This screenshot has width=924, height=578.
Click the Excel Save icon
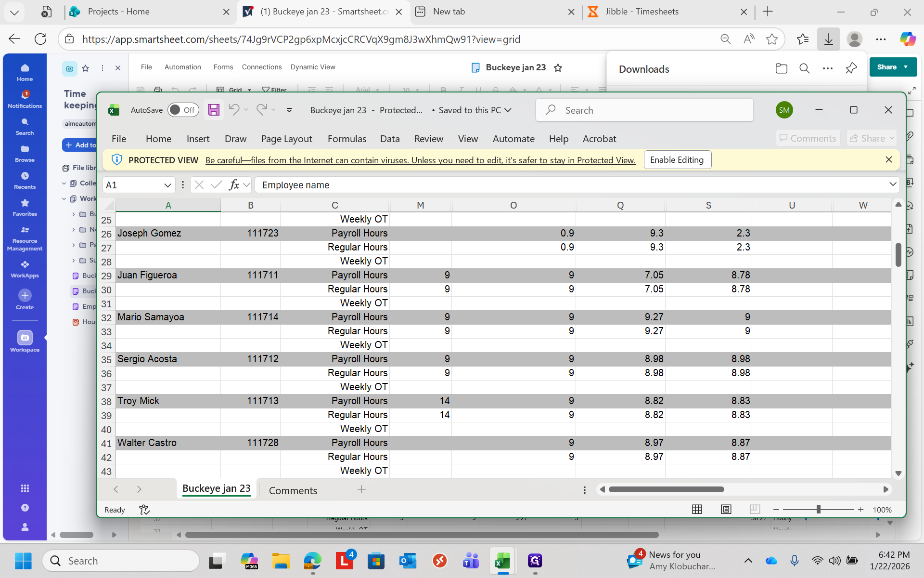coord(214,110)
